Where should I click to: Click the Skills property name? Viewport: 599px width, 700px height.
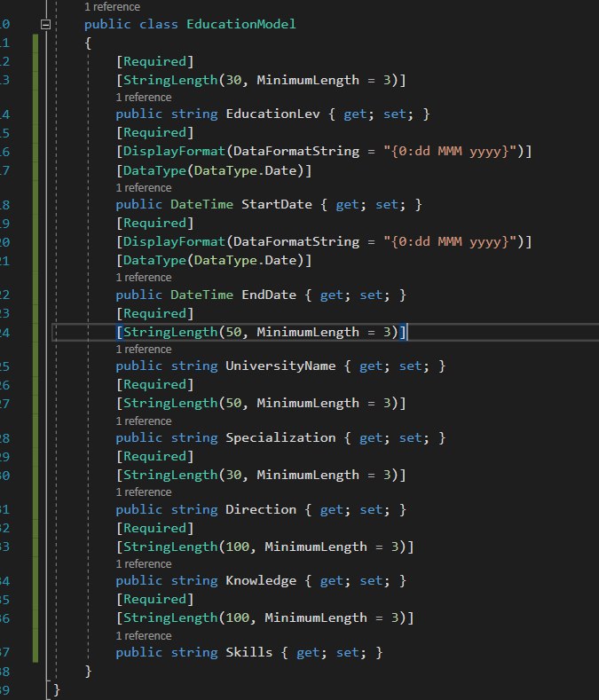(248, 653)
